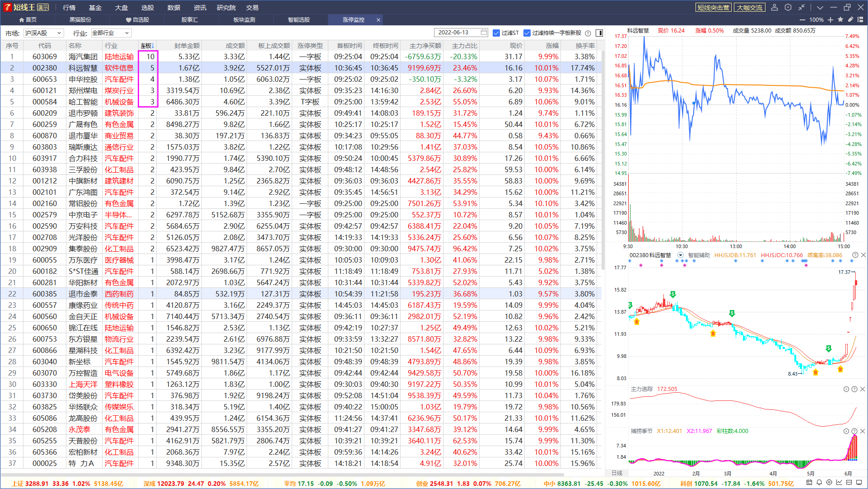The width and height of the screenshot is (868, 489).
Task: Select the 申华控股 row
Action: pyautogui.click(x=301, y=79)
